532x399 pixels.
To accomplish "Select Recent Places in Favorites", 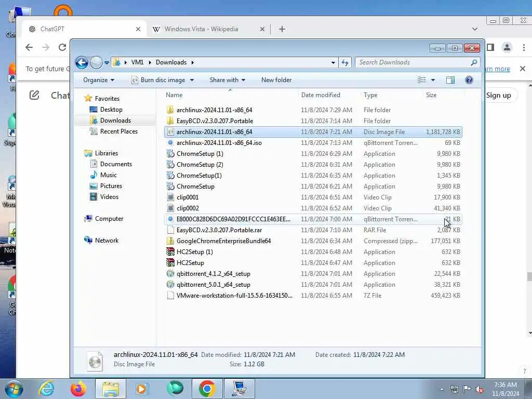I will [119, 131].
